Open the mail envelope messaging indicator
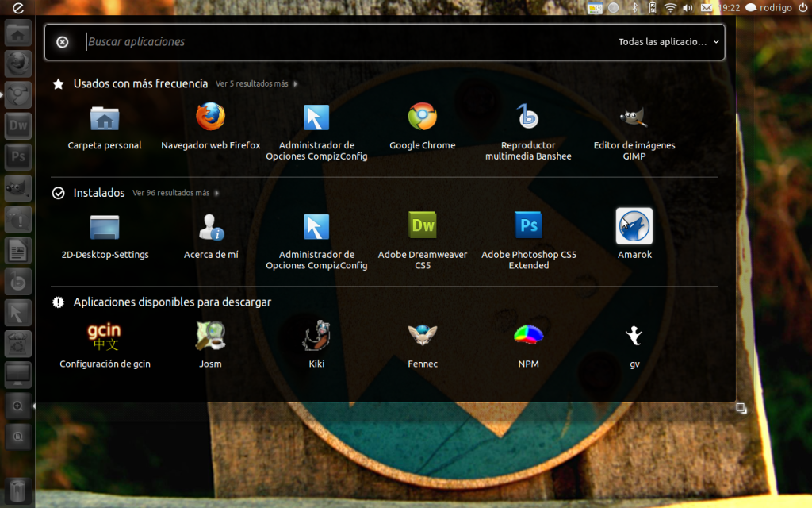812x508 pixels. (x=707, y=8)
